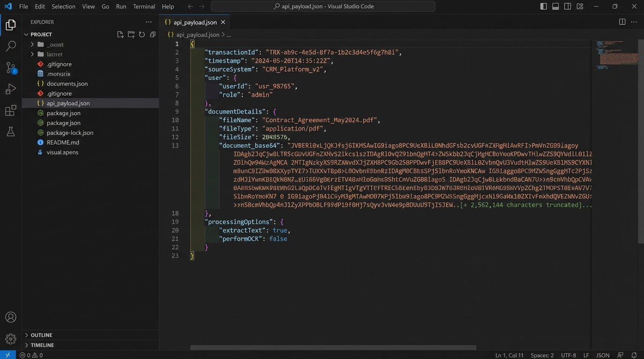
Task: Open the Extensions view icon
Action: (x=10, y=110)
